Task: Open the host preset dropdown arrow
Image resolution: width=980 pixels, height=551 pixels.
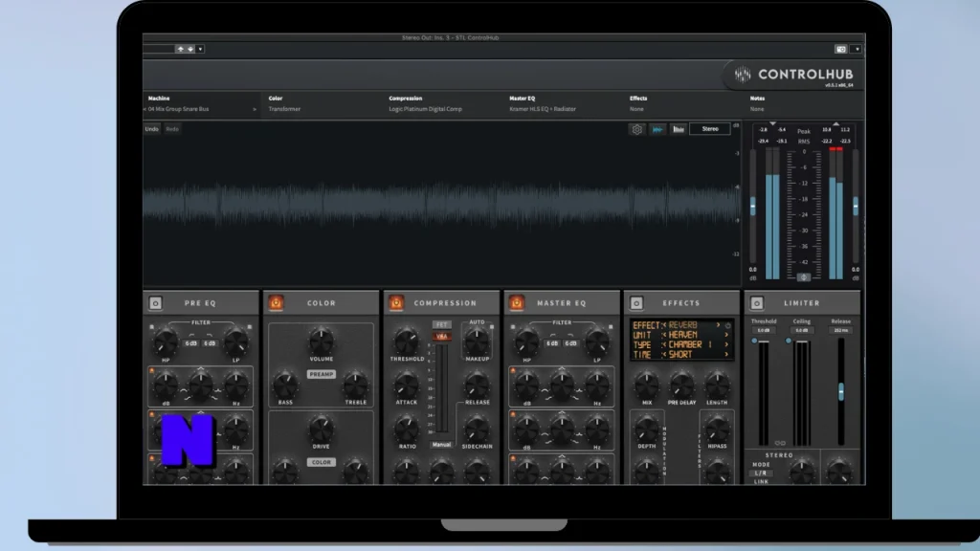Action: (x=200, y=49)
